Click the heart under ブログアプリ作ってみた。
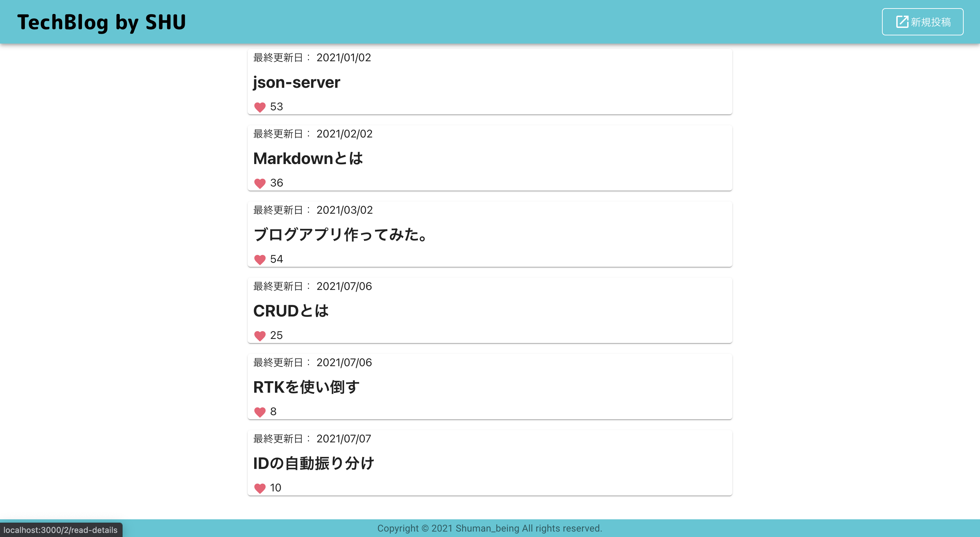This screenshot has width=980, height=537. [260, 260]
